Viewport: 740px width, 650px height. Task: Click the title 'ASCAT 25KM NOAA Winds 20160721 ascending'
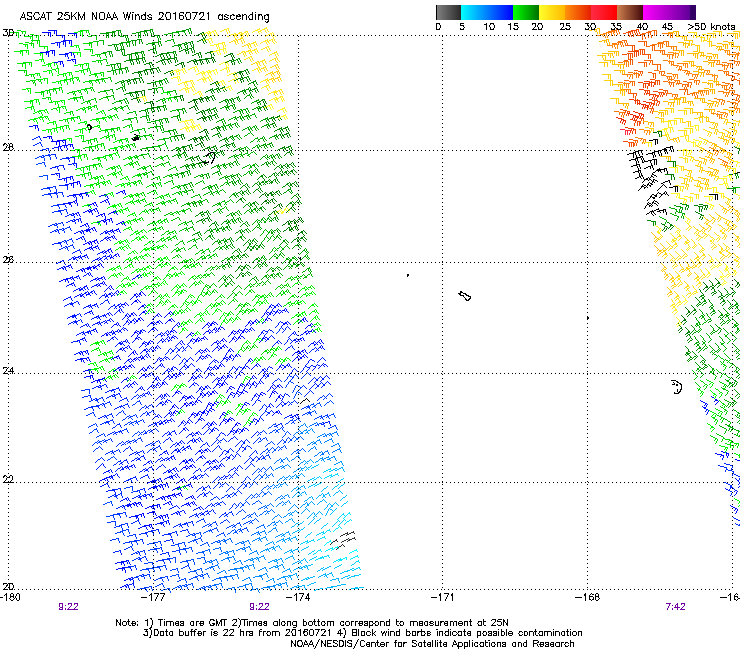tap(144, 17)
